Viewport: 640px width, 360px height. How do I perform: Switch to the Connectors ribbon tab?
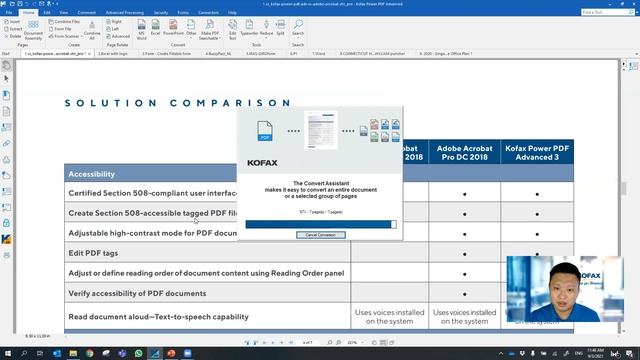(x=208, y=13)
